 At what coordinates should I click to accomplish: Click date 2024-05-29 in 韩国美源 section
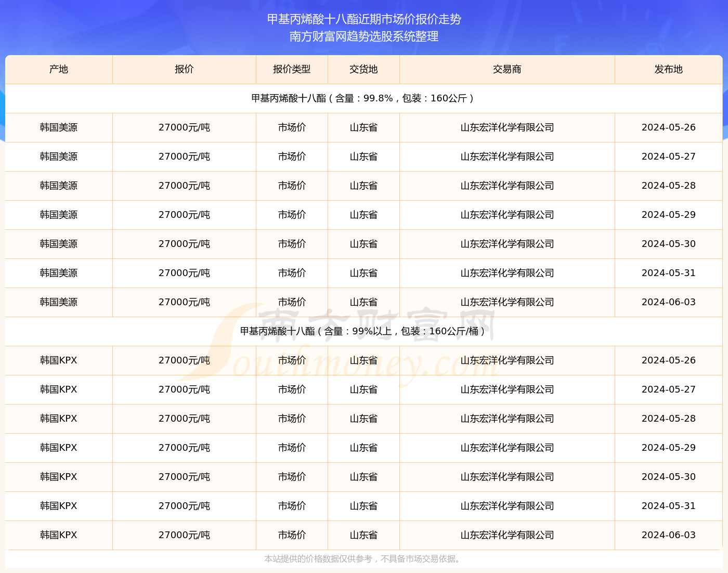(669, 215)
